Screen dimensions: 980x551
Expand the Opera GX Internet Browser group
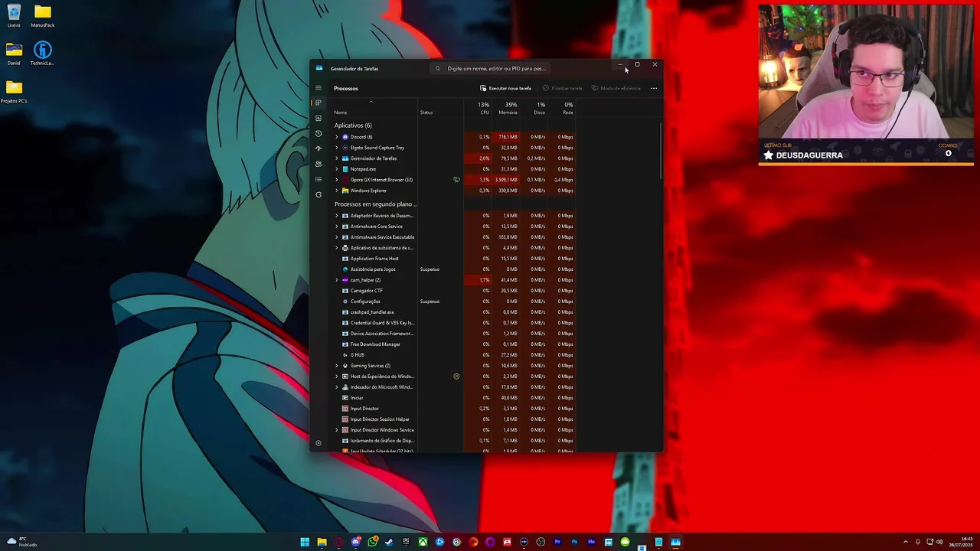click(x=336, y=180)
